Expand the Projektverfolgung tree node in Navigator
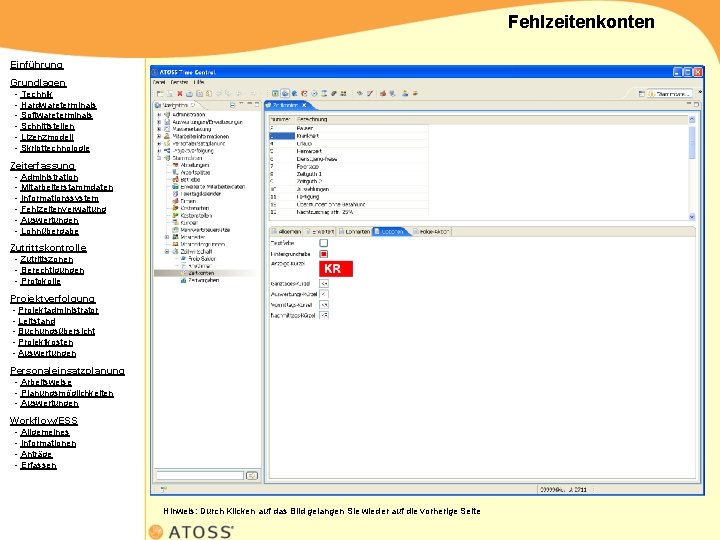This screenshot has height=540, width=720. tap(159, 151)
